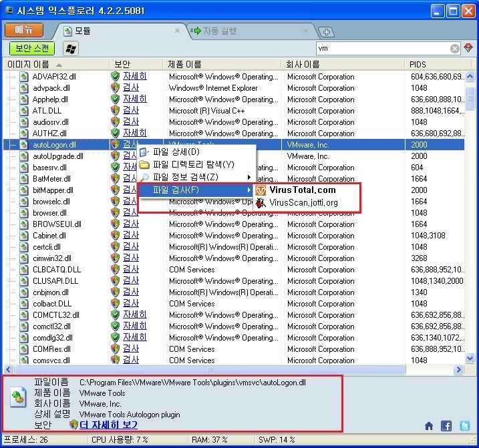Open 더 자세히 보기 link

pos(108,425)
